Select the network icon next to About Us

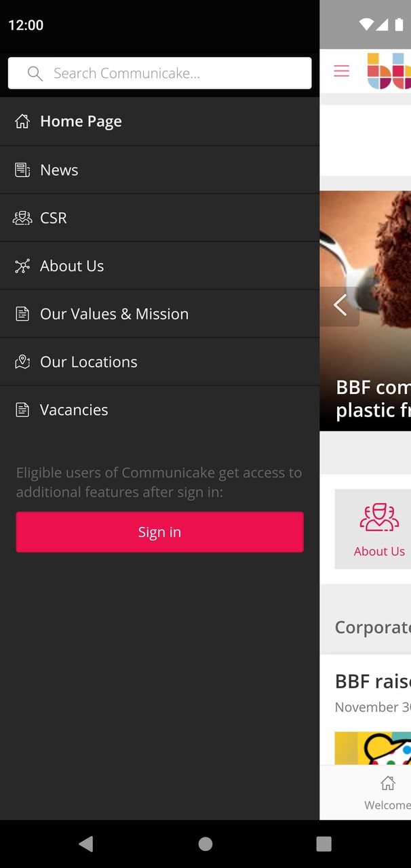[22, 266]
